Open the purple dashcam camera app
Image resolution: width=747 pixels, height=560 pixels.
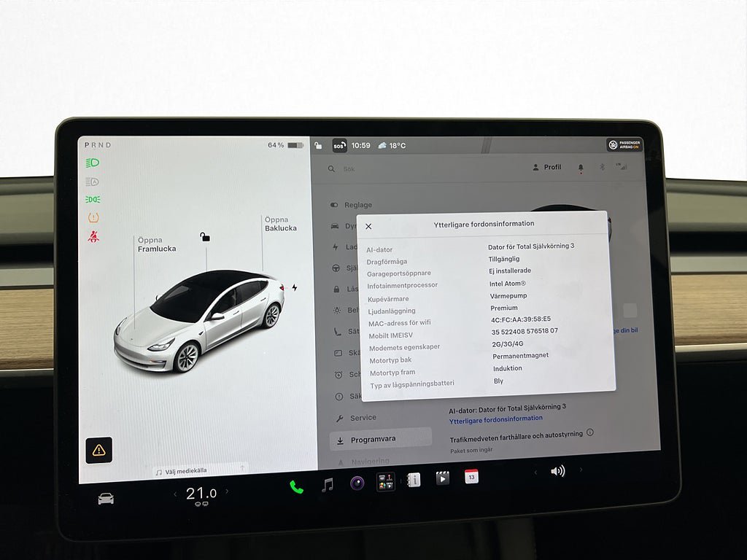357,483
